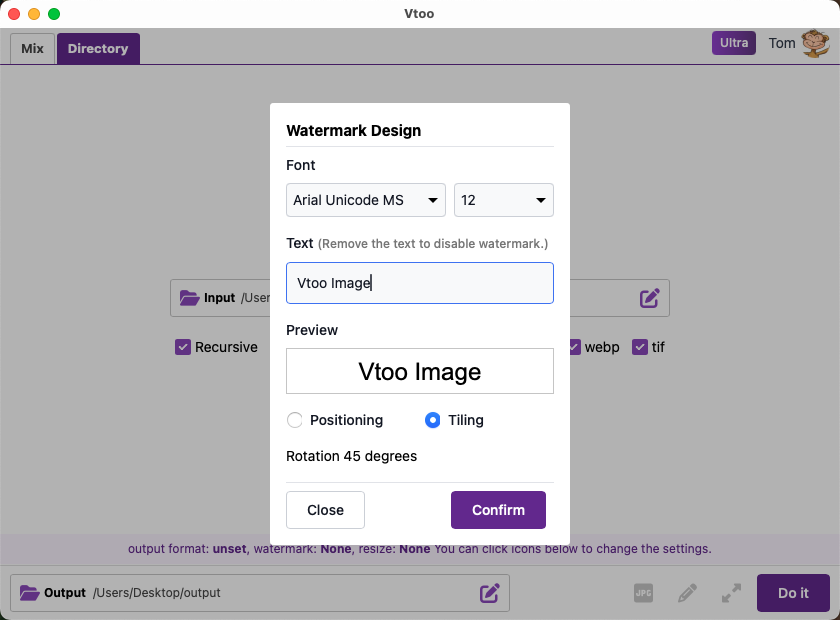
Task: Toggle the tif format checkbox
Action: click(x=640, y=347)
